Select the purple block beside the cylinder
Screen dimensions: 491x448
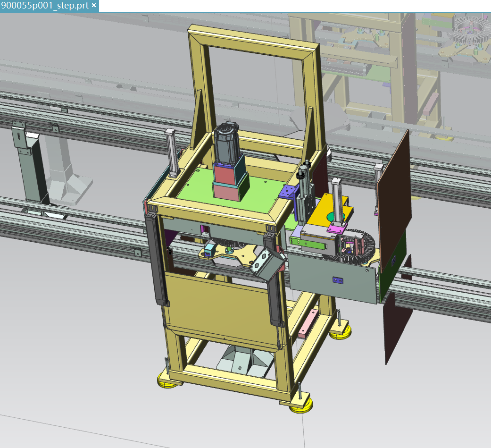click(x=288, y=191)
